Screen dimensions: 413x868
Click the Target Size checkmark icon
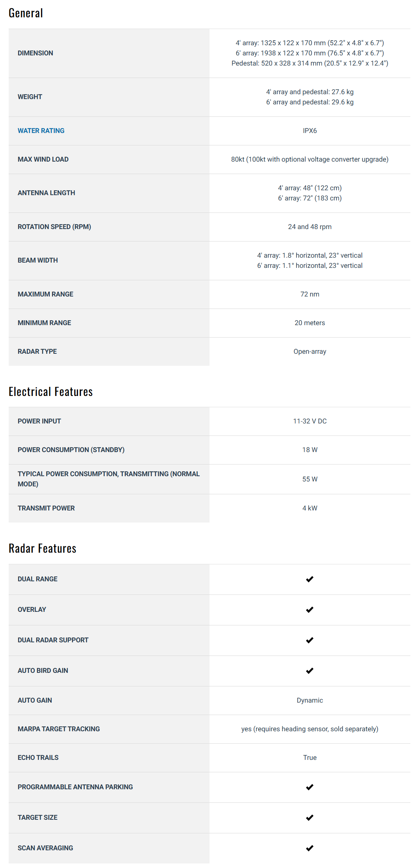310,818
